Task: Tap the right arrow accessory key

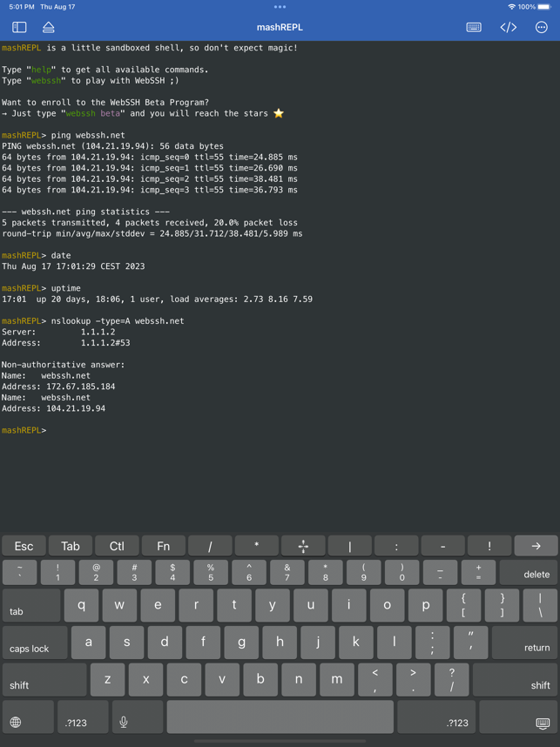Action: point(536,546)
